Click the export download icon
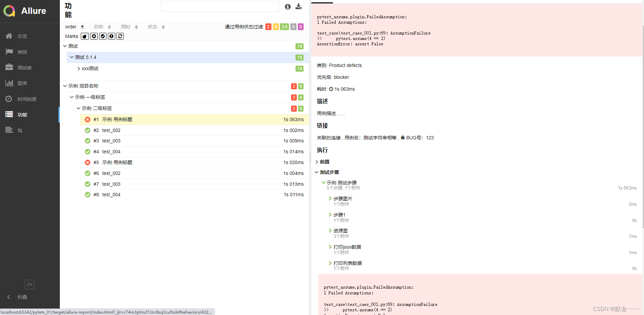The height and width of the screenshot is (315, 644). coord(299,6)
